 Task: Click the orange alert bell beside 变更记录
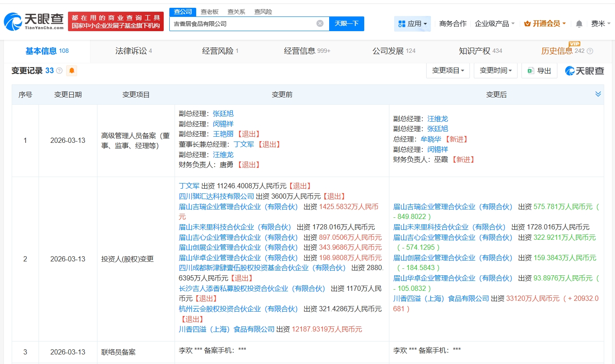[x=71, y=71]
